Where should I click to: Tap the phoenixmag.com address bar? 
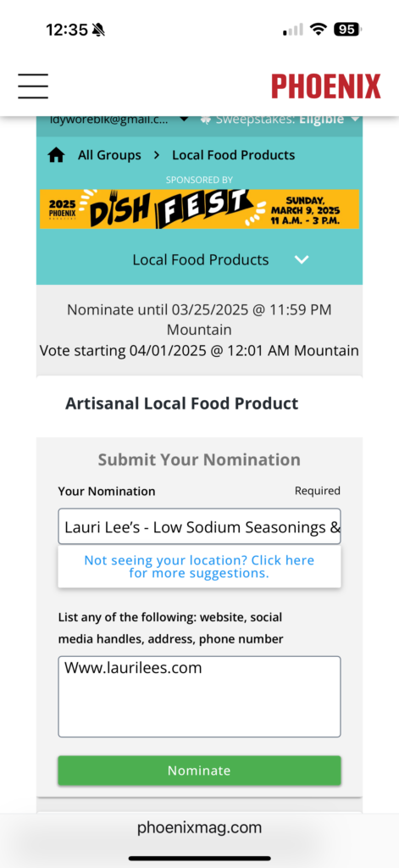(x=199, y=827)
